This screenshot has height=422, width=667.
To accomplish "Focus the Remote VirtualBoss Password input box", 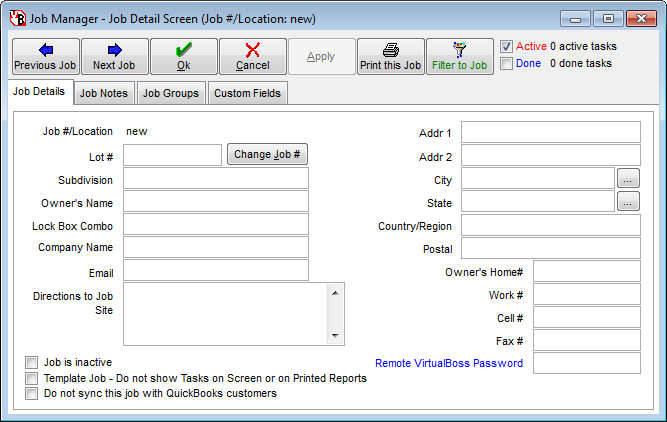I will 587,363.
